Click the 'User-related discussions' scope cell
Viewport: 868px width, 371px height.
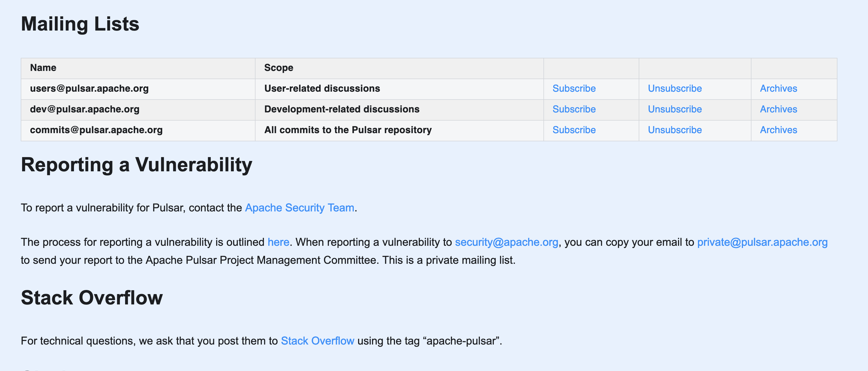[399, 89]
